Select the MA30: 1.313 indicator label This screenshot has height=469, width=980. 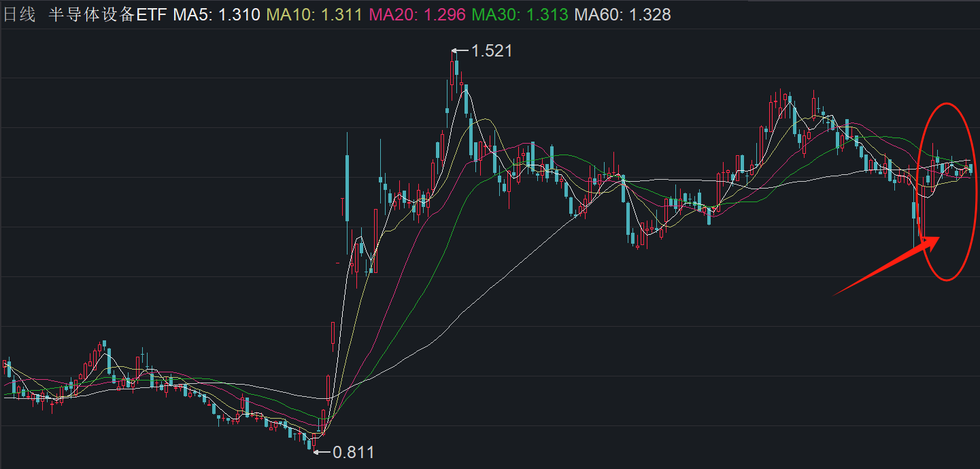[x=520, y=15]
